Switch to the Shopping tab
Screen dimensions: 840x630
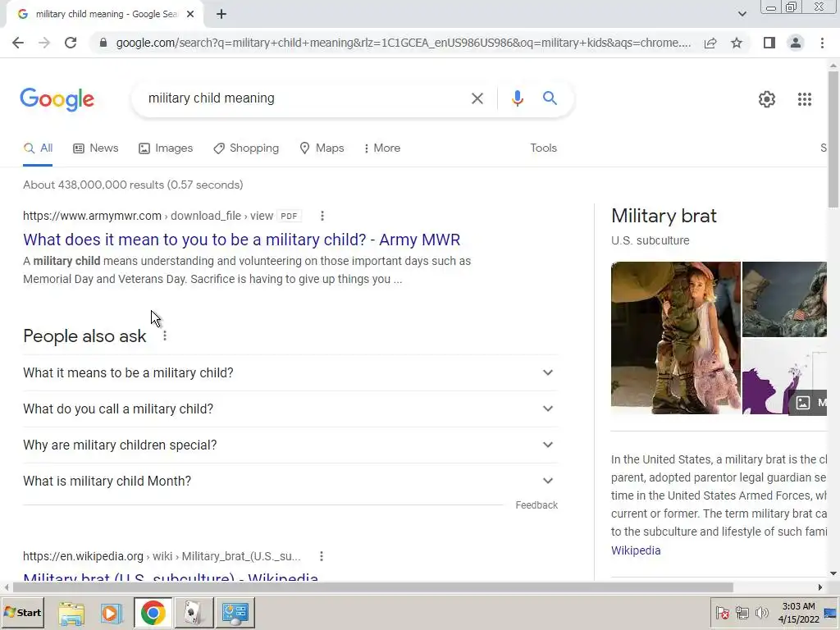246,148
